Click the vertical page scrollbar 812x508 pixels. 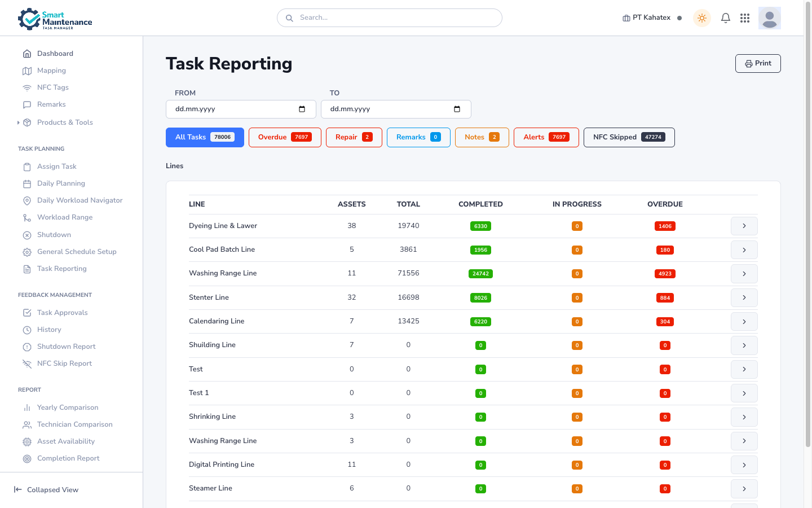(x=807, y=226)
